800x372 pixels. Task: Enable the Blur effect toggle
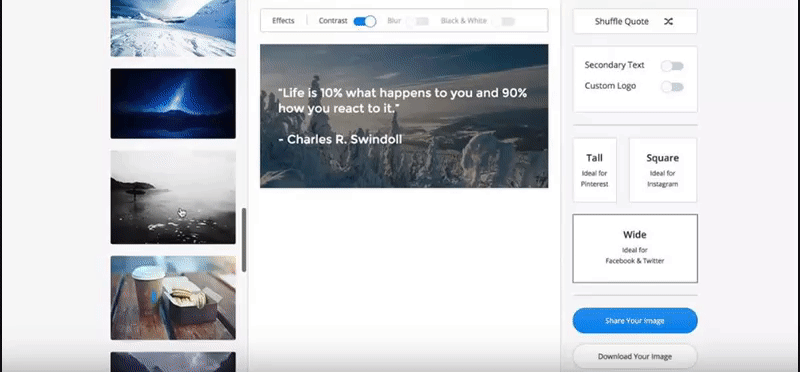[x=418, y=21]
